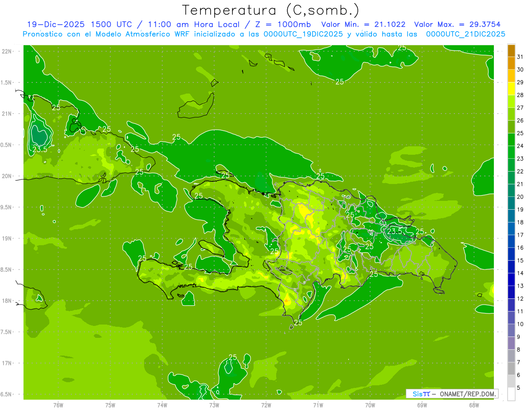Click the "71W" longitude label
532x411 pixels.
[318, 405]
